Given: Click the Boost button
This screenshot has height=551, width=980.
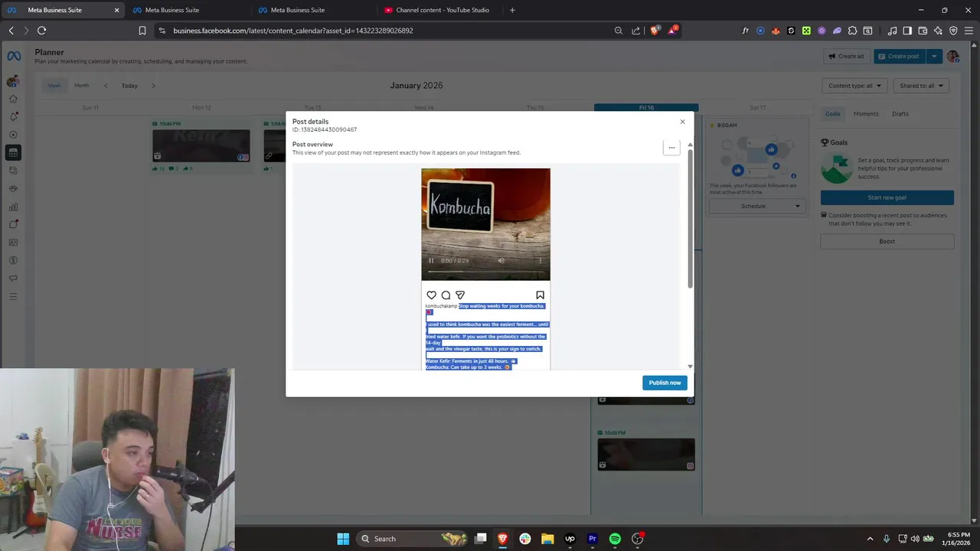Looking at the screenshot, I should click(x=887, y=241).
